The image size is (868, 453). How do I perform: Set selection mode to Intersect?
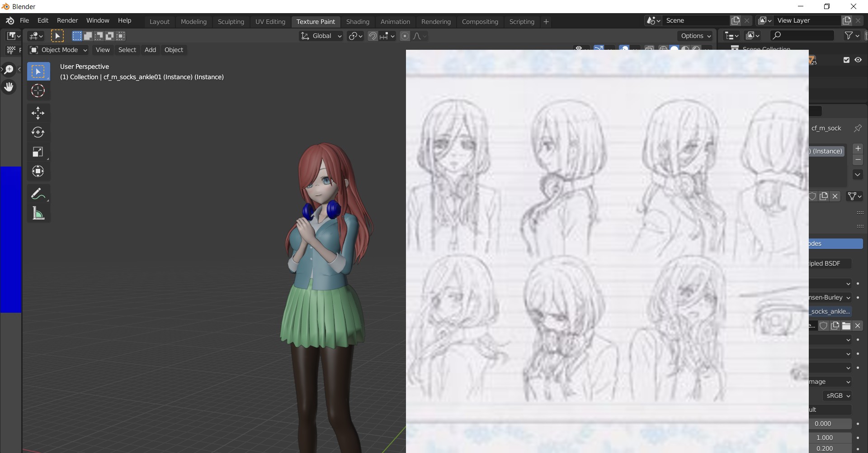pos(120,36)
